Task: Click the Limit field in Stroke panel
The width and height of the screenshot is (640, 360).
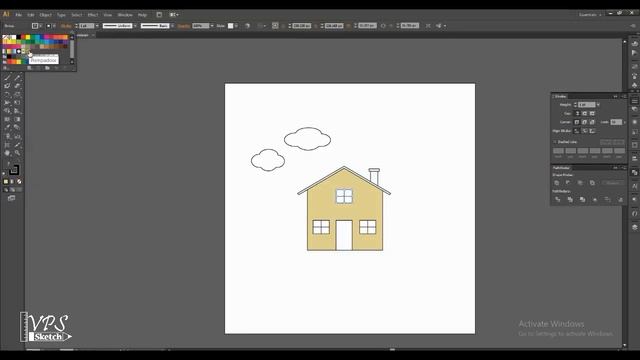Action: coord(616,122)
